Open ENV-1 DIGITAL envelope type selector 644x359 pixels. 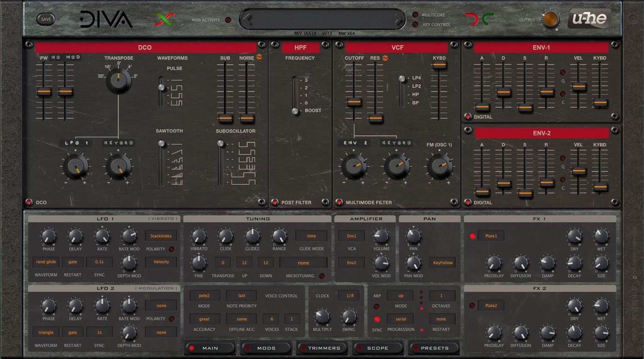coord(468,116)
